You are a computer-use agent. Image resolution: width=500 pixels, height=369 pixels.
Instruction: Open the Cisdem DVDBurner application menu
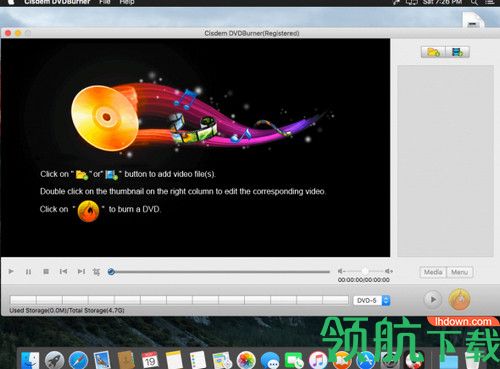[x=57, y=2]
